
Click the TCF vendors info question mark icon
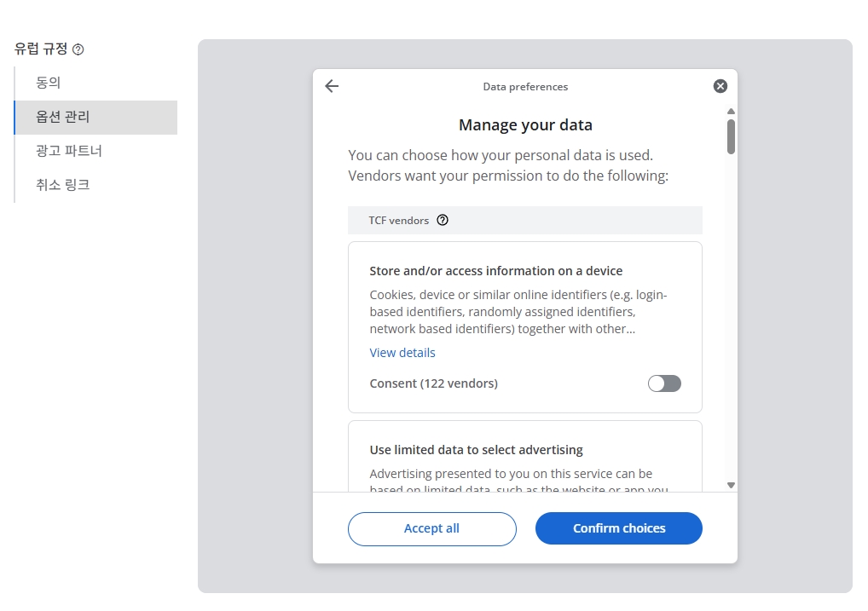tap(443, 220)
